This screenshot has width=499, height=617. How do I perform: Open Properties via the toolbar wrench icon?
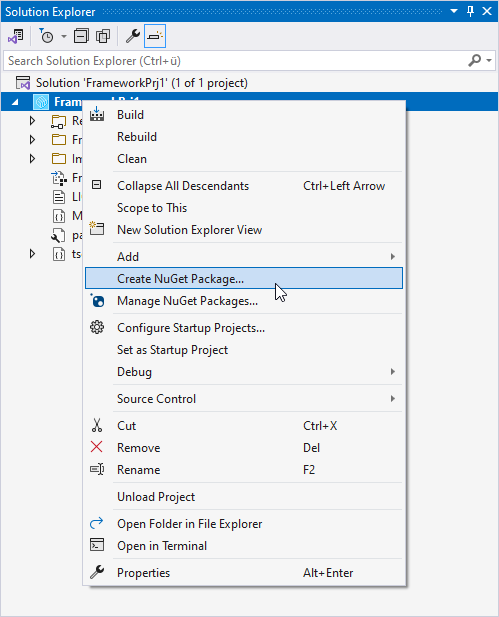point(133,36)
